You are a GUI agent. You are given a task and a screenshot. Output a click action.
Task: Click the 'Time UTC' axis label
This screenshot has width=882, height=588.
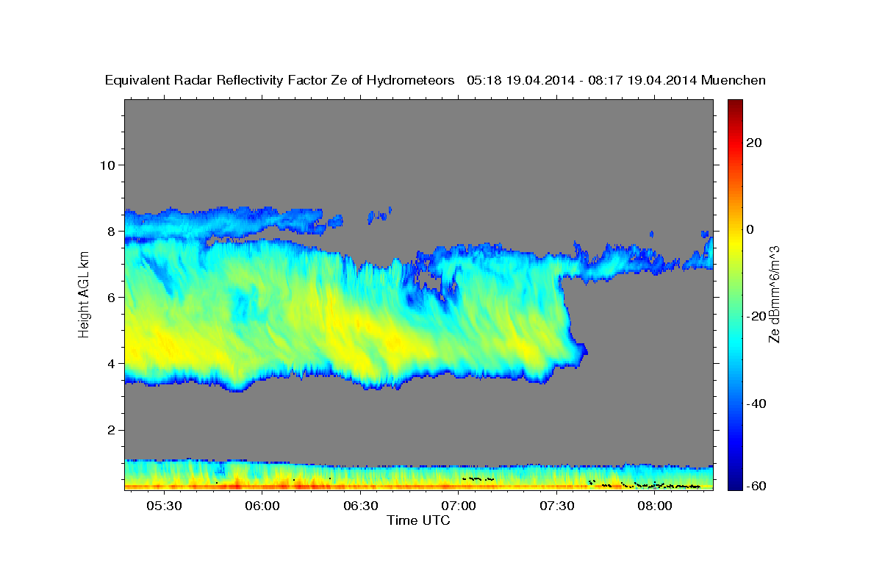pos(418,520)
